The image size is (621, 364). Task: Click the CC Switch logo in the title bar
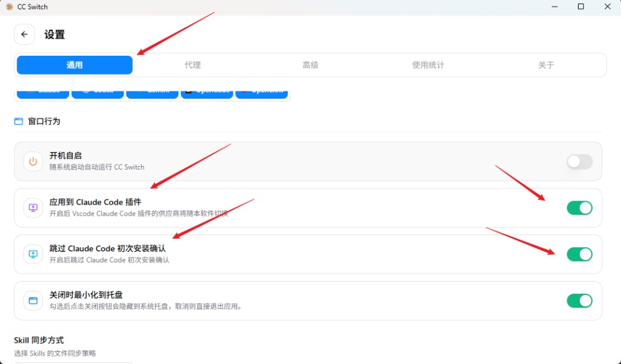coord(9,7)
